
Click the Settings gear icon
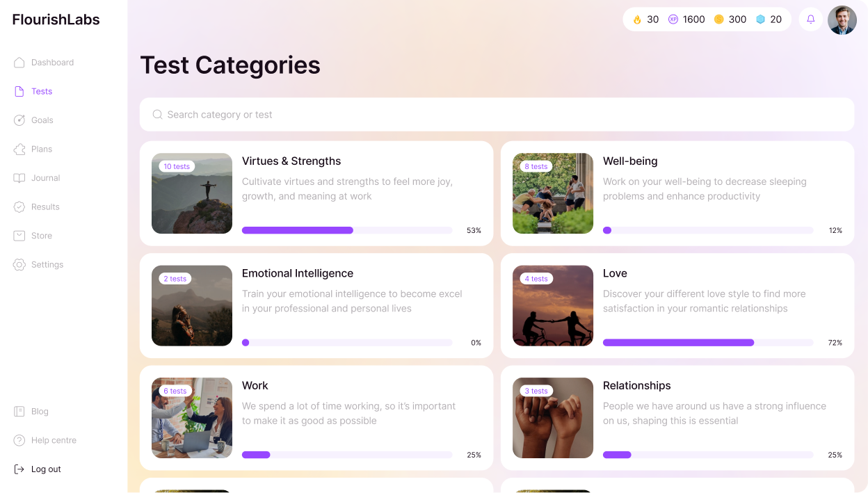coord(19,265)
